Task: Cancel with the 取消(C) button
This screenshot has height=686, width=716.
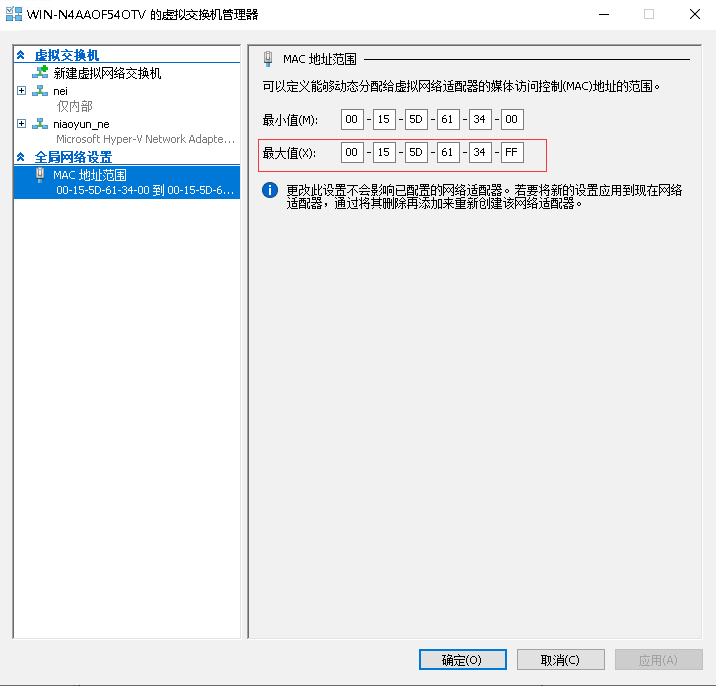Action: [x=561, y=660]
